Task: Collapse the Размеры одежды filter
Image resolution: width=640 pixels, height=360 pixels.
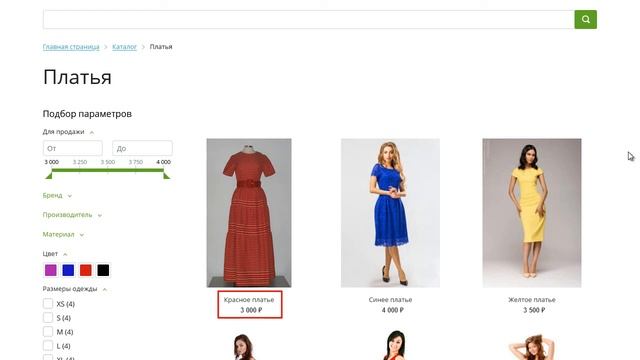Action: point(74,289)
